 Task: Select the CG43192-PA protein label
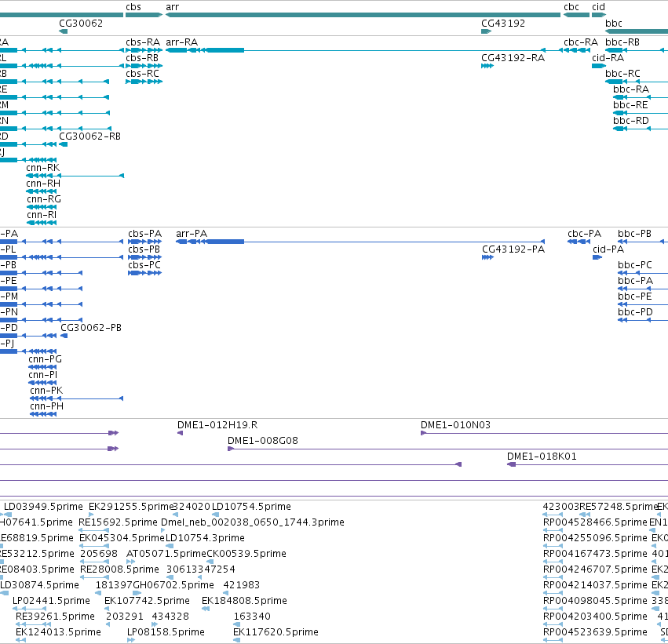(x=513, y=249)
